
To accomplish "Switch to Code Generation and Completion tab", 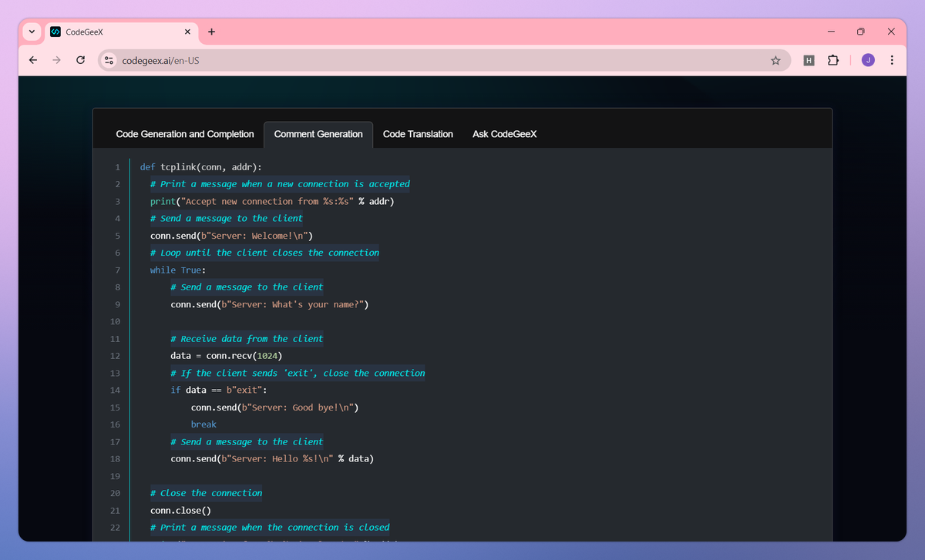I will (x=185, y=134).
